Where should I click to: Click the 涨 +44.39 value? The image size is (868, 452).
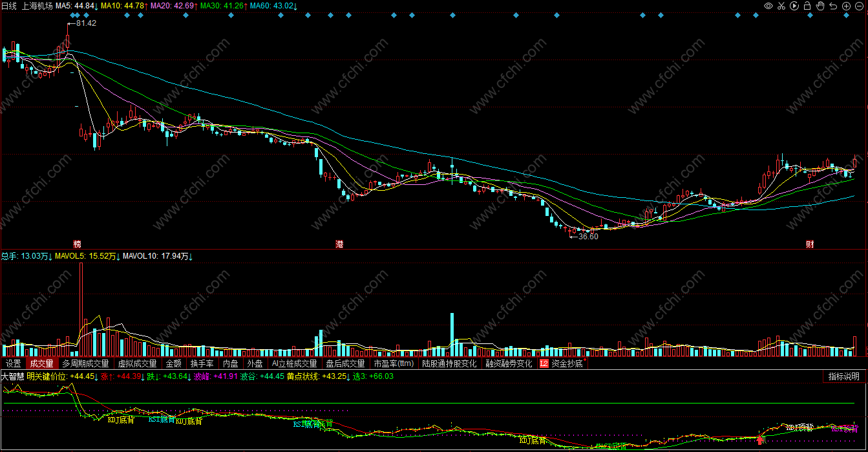click(x=122, y=376)
